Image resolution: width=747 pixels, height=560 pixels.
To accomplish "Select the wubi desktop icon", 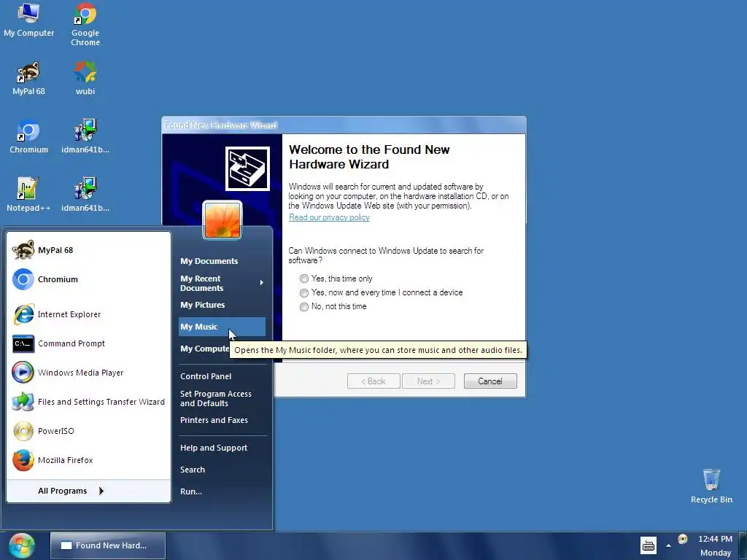I will click(x=85, y=79).
